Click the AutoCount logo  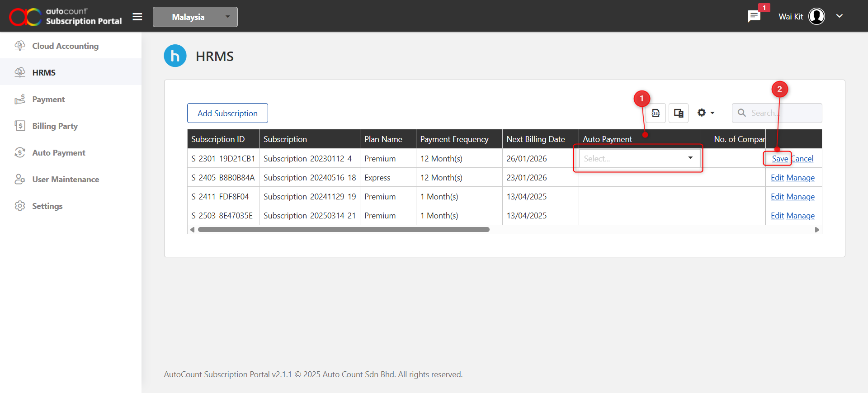(66, 16)
